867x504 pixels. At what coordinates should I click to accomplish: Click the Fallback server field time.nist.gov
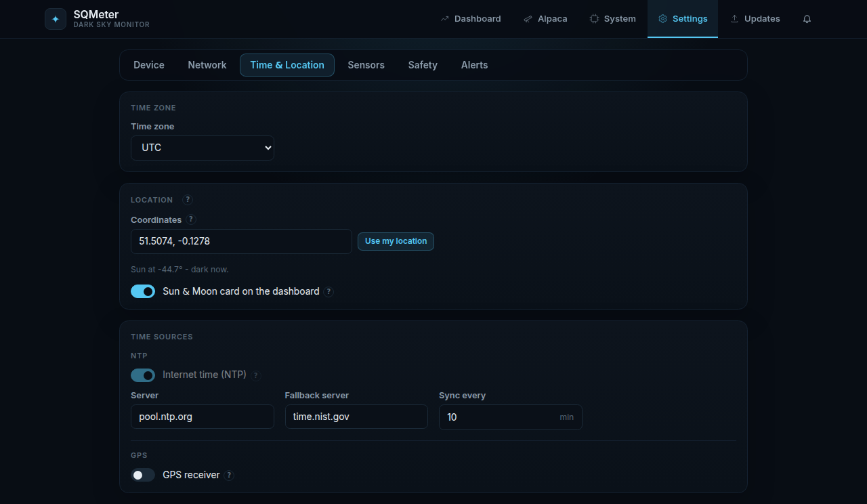(356, 417)
